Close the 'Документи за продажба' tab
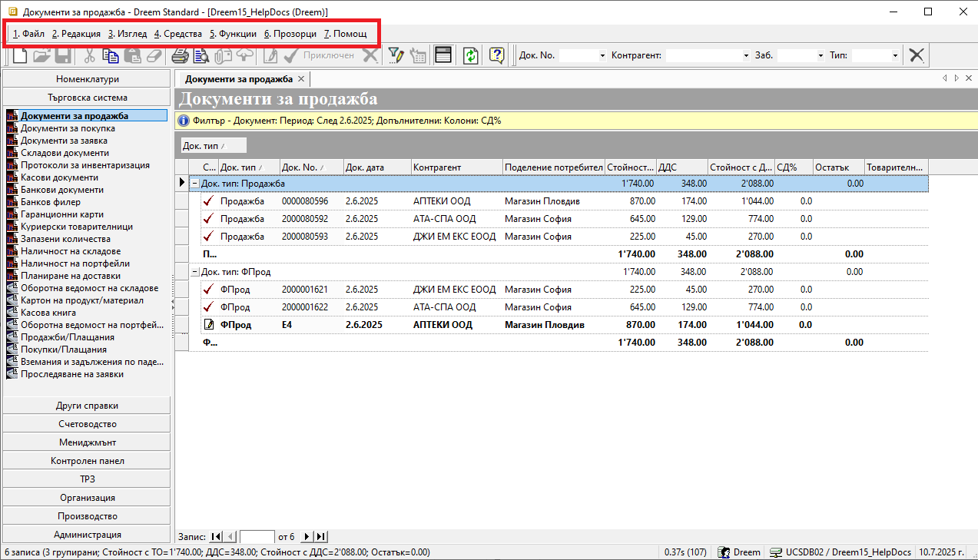Viewport: 978px width, 560px height. [x=301, y=79]
